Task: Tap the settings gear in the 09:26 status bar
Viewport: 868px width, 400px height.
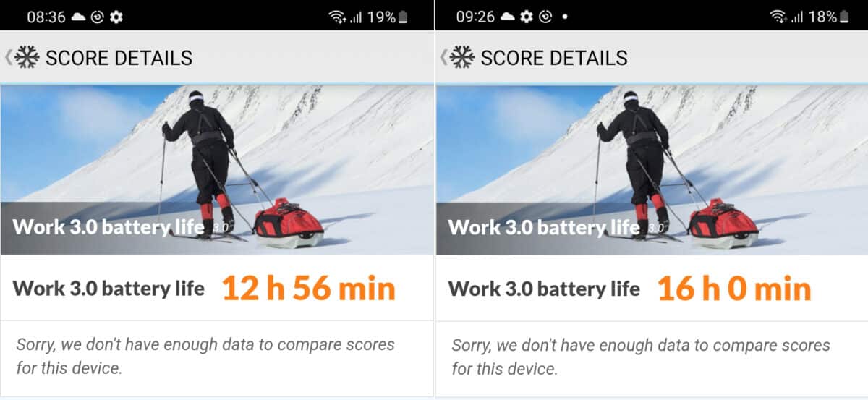Action: (x=527, y=17)
